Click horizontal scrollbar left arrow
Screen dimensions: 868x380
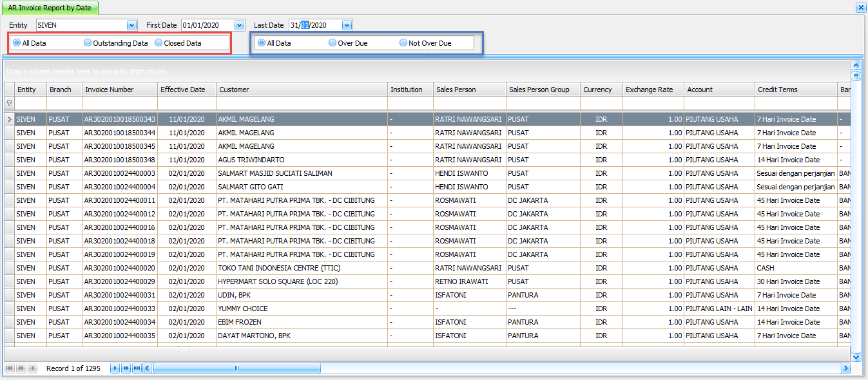point(147,368)
